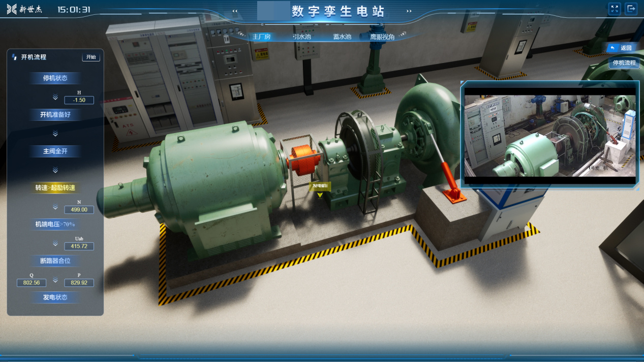The width and height of the screenshot is (644, 362).
Task: Click the 返回 back button
Action: point(622,48)
